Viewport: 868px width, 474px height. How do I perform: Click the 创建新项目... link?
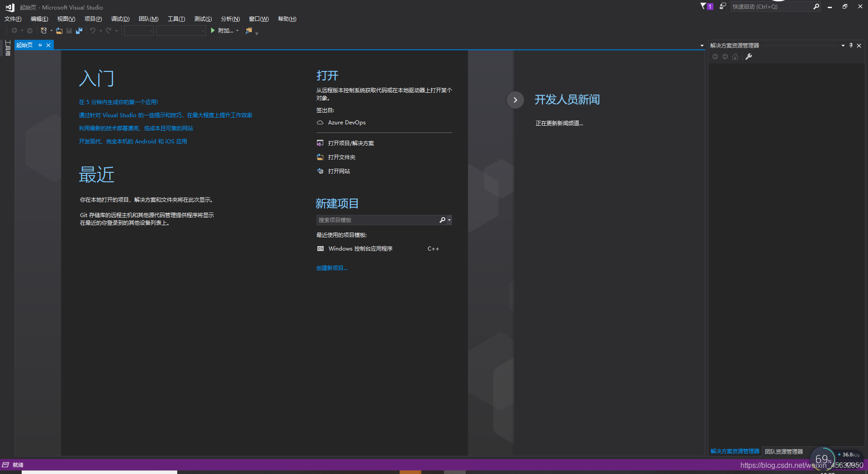[332, 268]
